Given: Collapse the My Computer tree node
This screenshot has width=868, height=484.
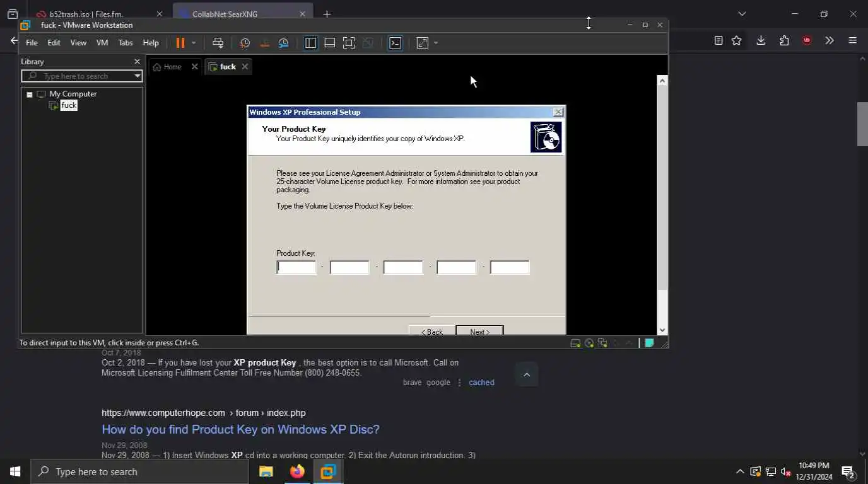Looking at the screenshot, I should (29, 95).
